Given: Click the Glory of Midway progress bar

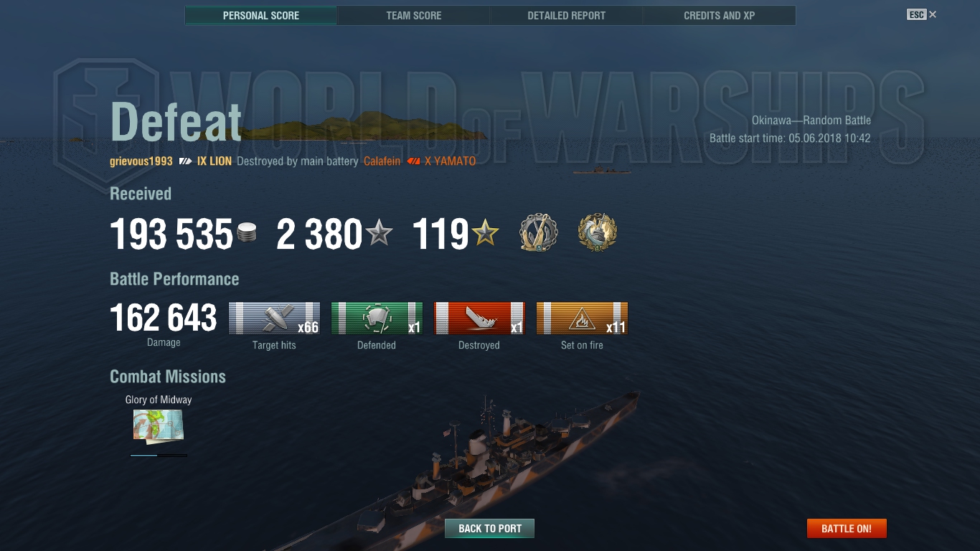Looking at the screenshot, I should tap(159, 455).
